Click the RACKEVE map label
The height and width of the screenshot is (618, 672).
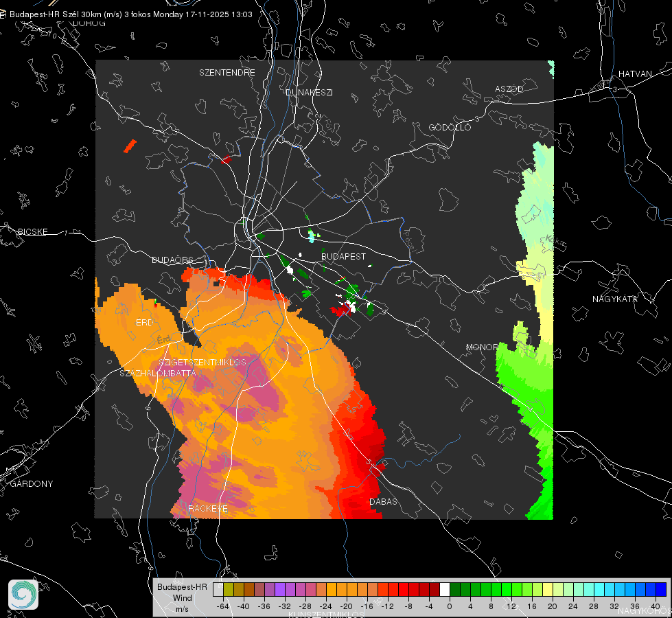[x=208, y=509]
